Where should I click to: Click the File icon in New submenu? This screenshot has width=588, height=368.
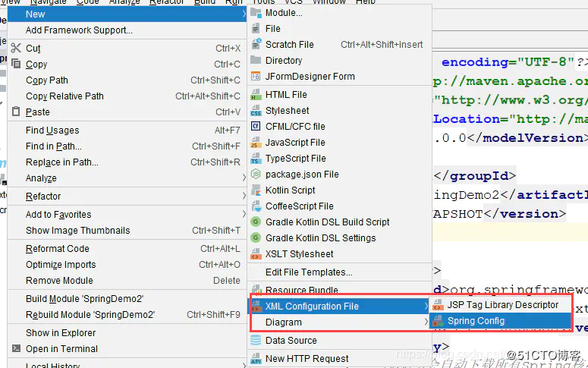[256, 29]
